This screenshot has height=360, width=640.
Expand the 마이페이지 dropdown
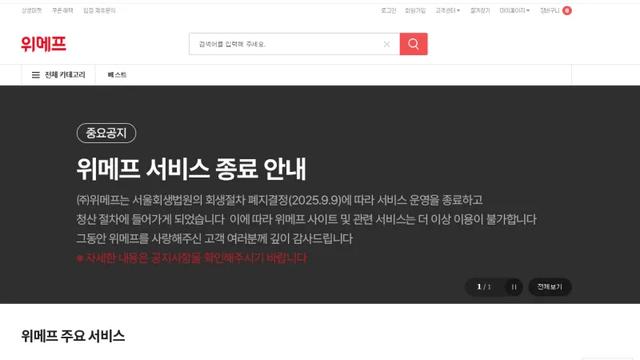coord(514,11)
